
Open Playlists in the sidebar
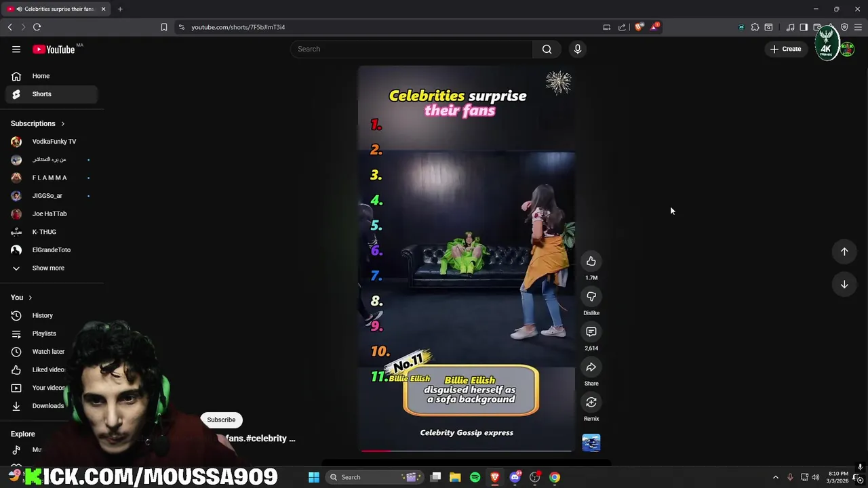(x=52, y=333)
